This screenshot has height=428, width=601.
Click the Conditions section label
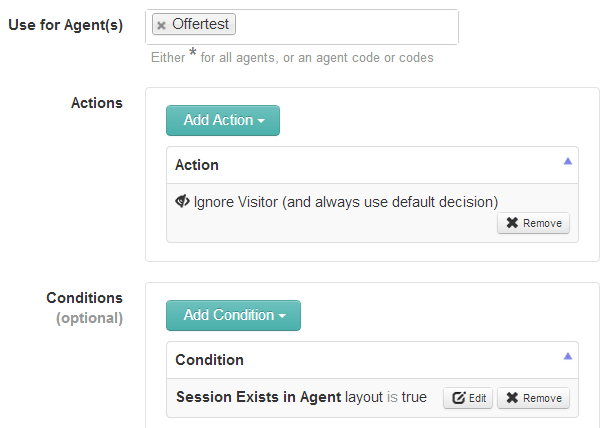click(84, 297)
